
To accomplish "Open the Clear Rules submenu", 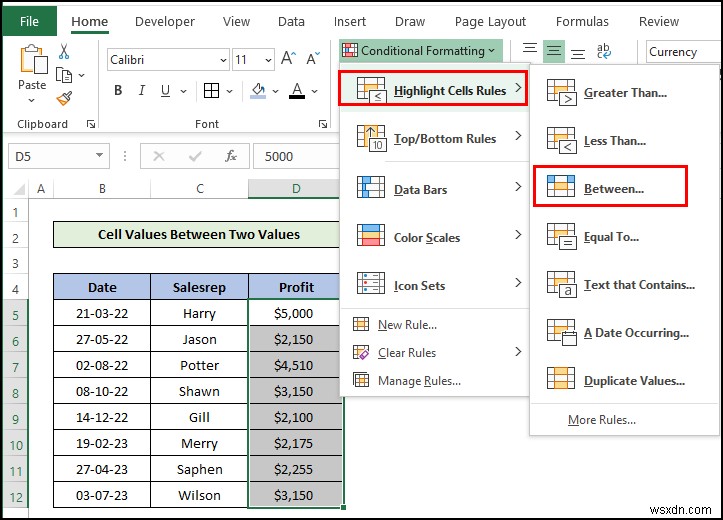I will pyautogui.click(x=434, y=353).
